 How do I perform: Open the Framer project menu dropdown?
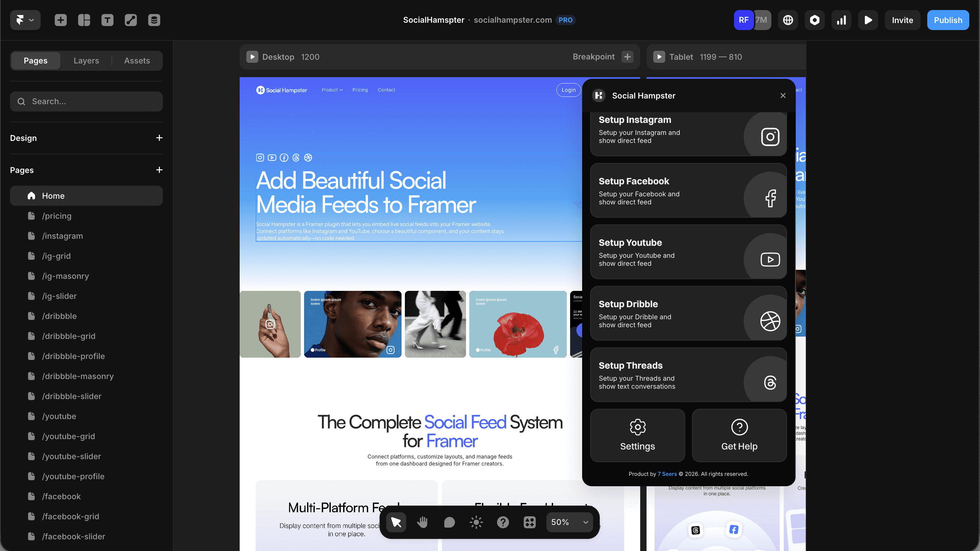25,20
